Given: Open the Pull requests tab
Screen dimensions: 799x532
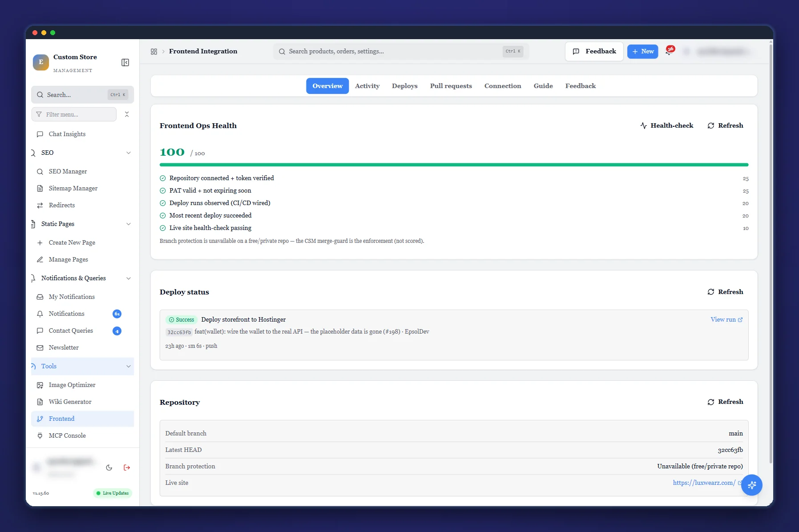Looking at the screenshot, I should pos(451,86).
